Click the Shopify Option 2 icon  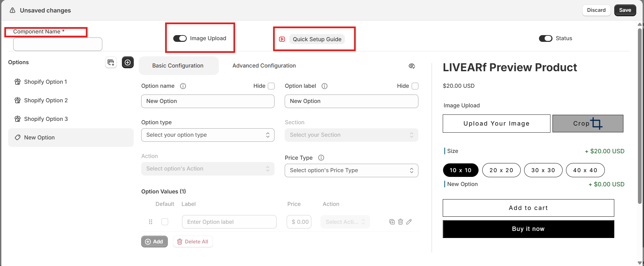point(18,100)
